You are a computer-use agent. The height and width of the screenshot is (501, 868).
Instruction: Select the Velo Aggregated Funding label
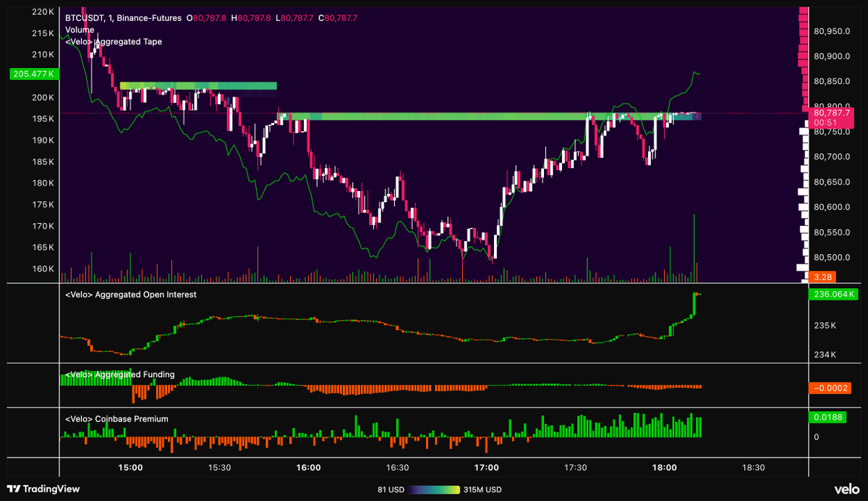click(x=120, y=374)
